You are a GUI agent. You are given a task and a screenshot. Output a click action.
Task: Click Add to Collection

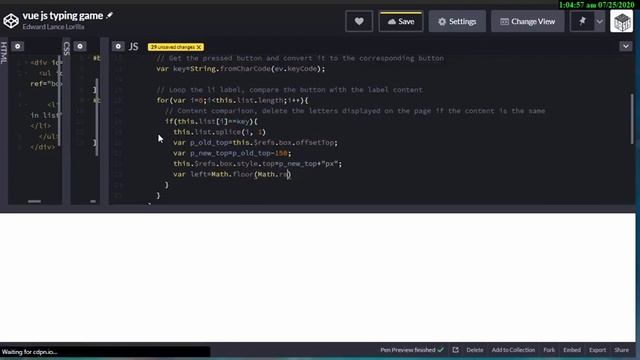tap(513, 350)
